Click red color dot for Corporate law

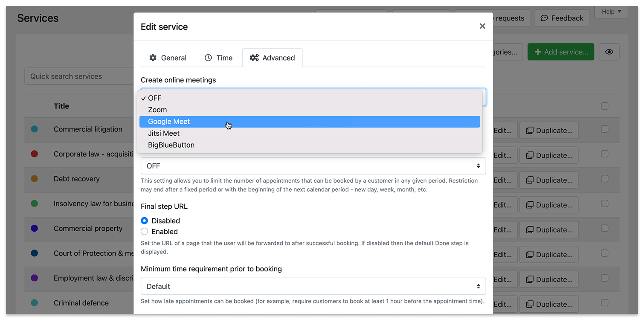click(x=35, y=154)
